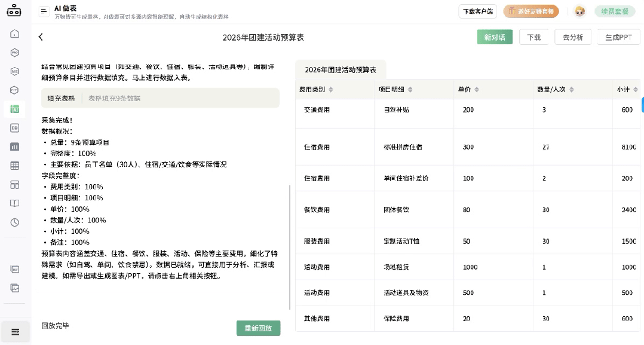Open the bottom hamburger menu in sidebar
Image resolution: width=644 pixels, height=345 pixels.
click(14, 331)
